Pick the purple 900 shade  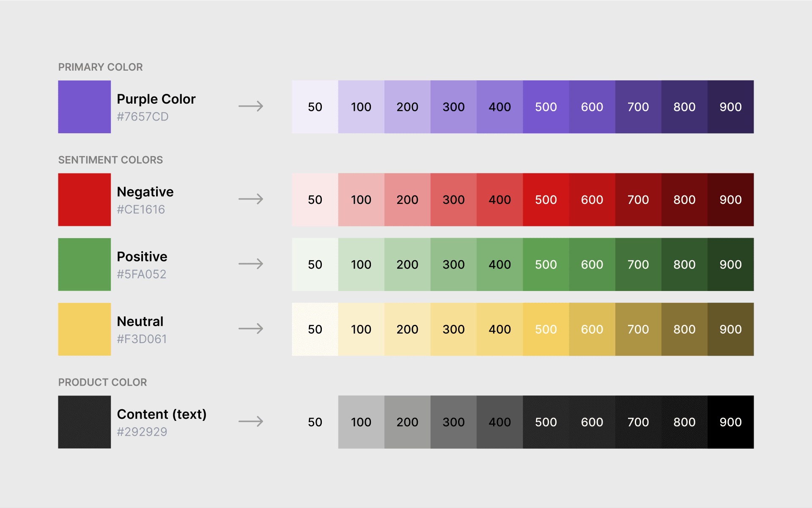pos(730,107)
